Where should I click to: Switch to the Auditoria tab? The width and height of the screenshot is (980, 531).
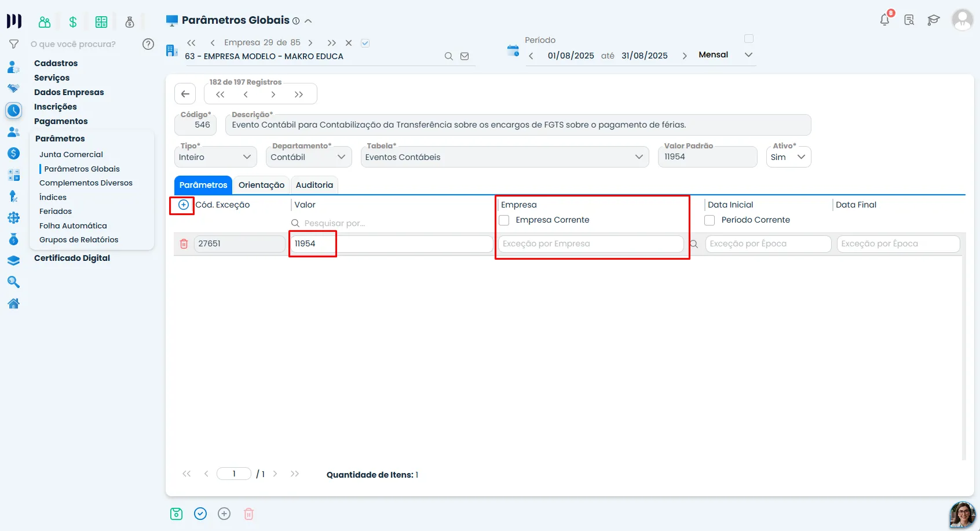click(315, 185)
